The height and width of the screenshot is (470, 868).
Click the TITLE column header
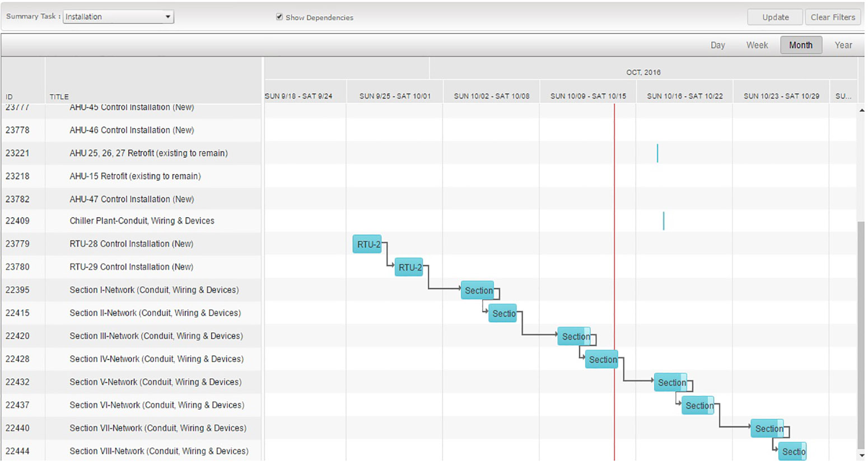click(x=59, y=96)
